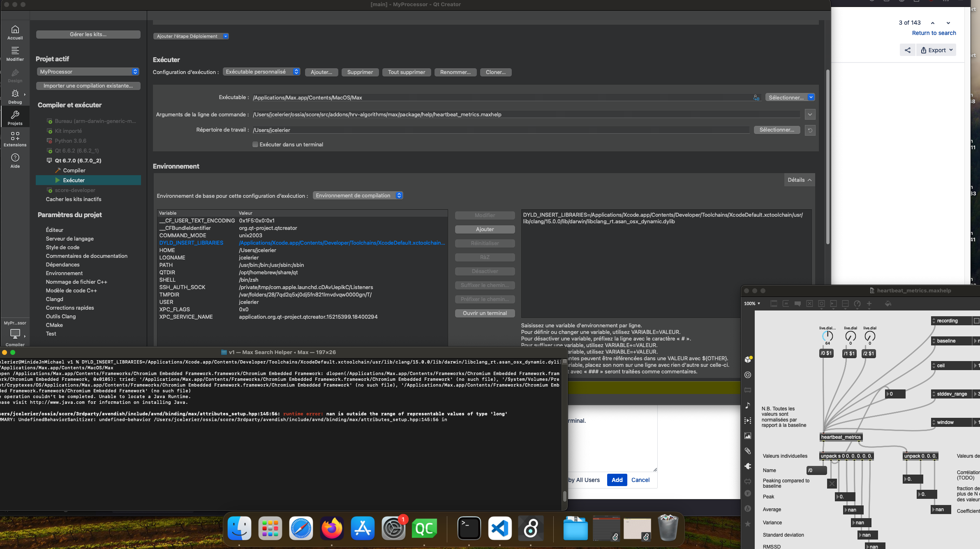Click the third live.dial feeding /2 $1

tap(870, 336)
